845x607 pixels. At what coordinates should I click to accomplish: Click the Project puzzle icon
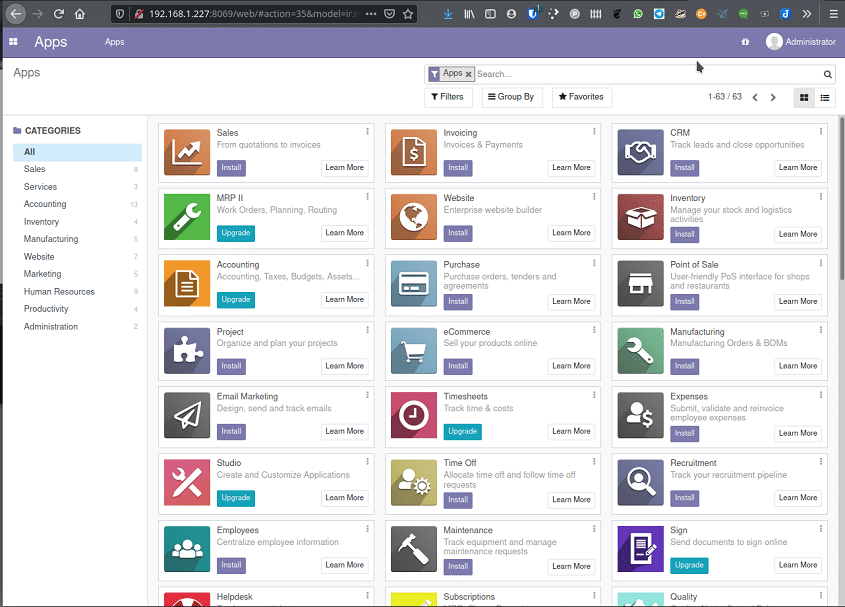click(187, 351)
